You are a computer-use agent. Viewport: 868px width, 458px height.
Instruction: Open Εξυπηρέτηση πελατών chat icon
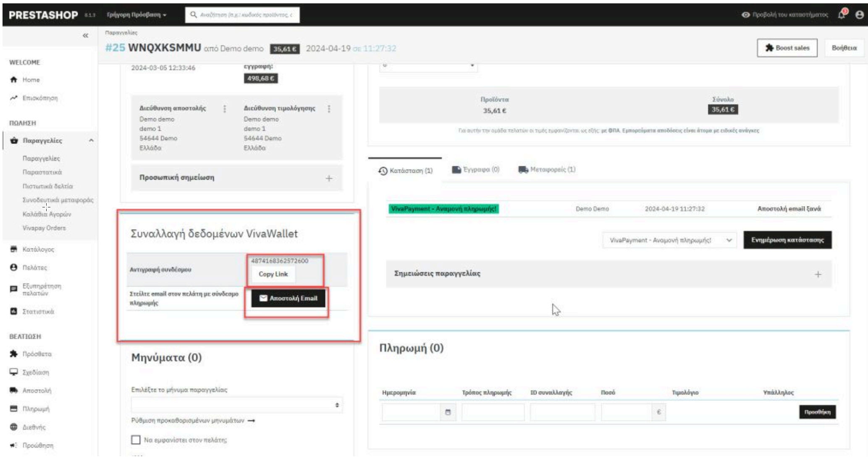coord(14,289)
